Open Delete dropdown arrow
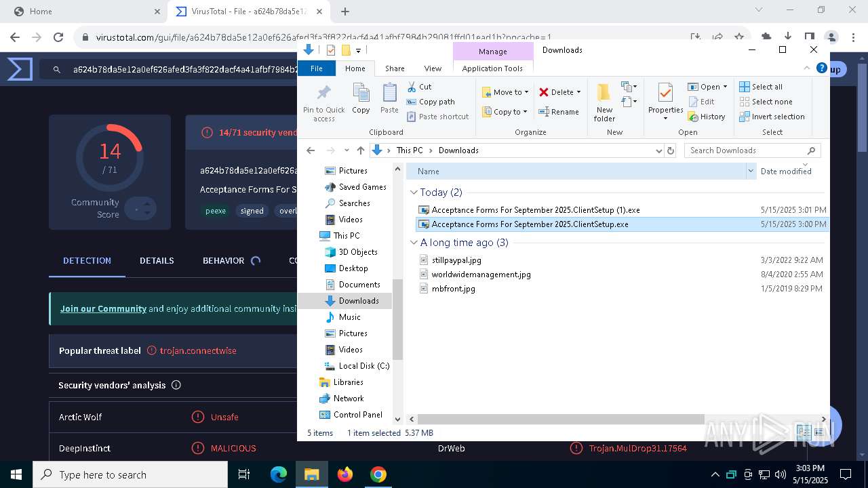Viewport: 868px width, 488px height. click(x=578, y=92)
